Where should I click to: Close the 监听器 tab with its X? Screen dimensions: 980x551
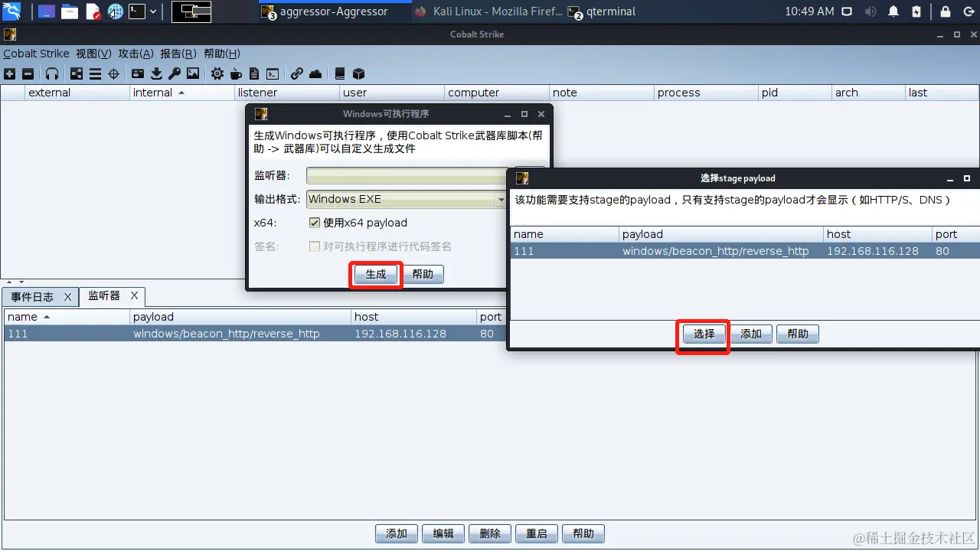(x=134, y=295)
